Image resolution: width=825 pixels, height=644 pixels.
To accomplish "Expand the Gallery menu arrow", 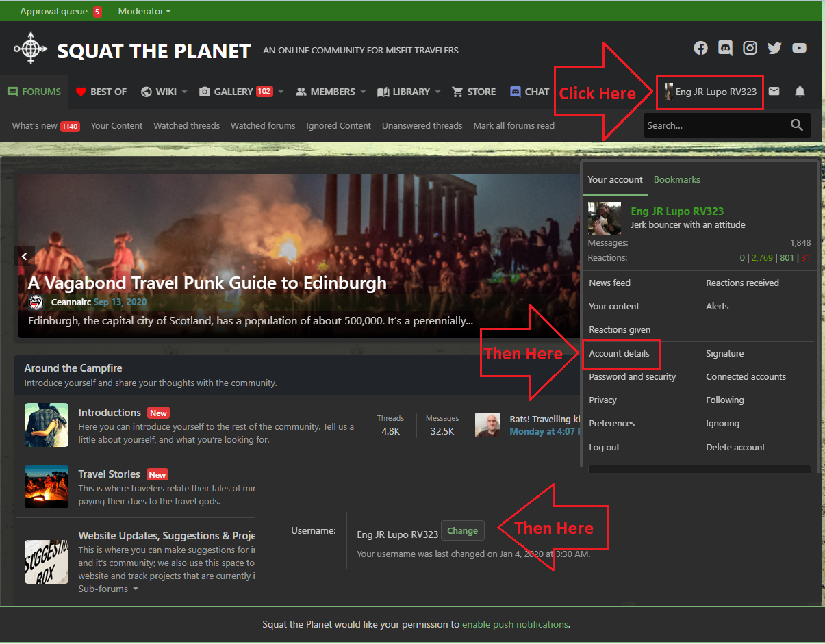I will click(281, 92).
